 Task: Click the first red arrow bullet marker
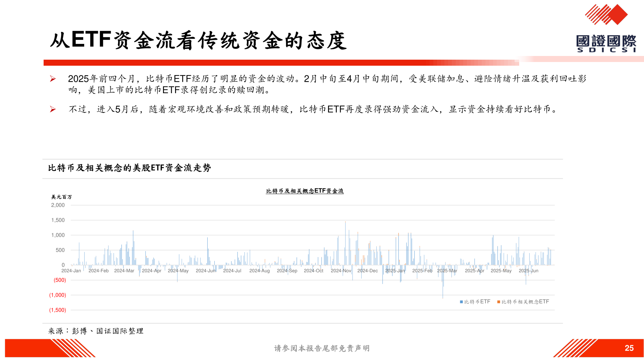tap(52, 78)
